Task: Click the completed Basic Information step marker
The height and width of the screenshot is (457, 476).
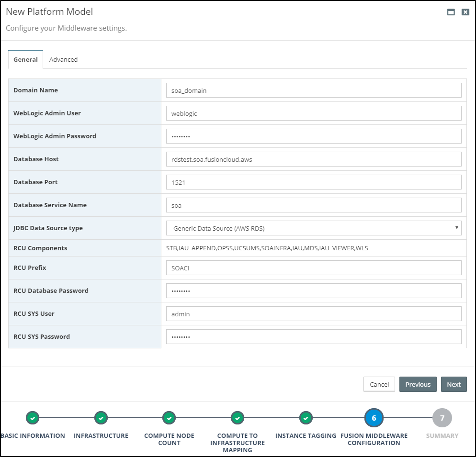Action: point(32,418)
